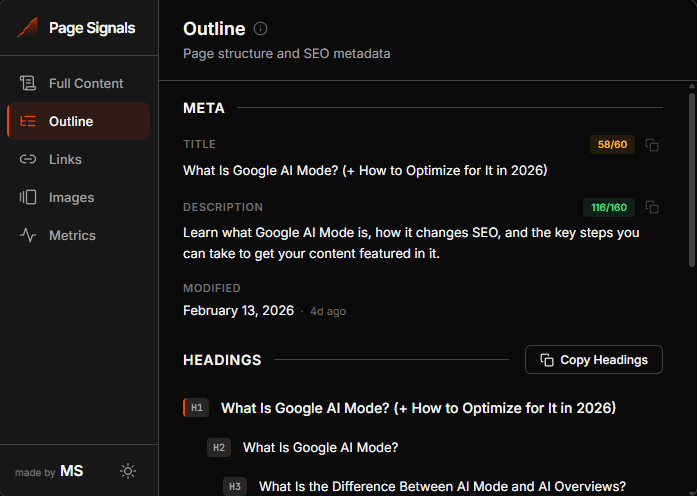This screenshot has width=697, height=496.
Task: Click the 'February 13, 2026' modified date
Action: pyautogui.click(x=238, y=310)
